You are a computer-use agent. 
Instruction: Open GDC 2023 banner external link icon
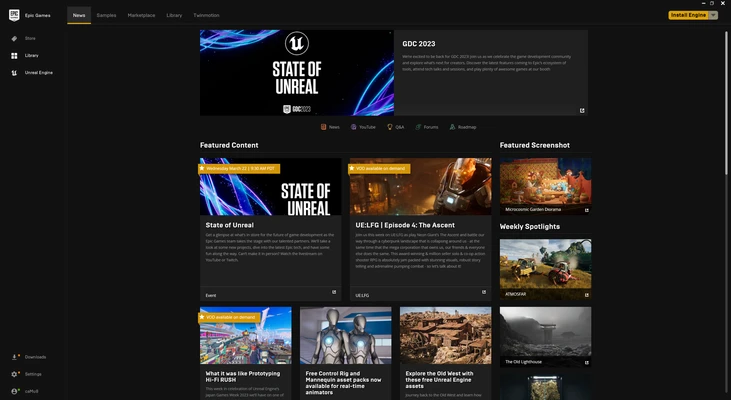[x=582, y=110]
